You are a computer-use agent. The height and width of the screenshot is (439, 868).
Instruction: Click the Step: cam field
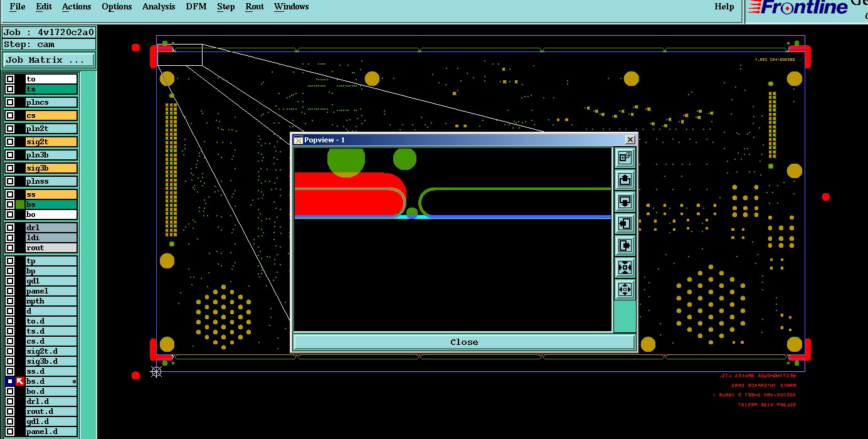click(x=49, y=45)
